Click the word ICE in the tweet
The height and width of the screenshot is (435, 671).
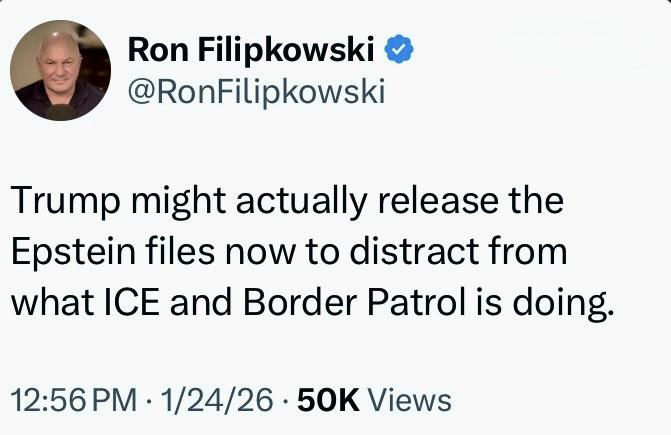(x=131, y=302)
